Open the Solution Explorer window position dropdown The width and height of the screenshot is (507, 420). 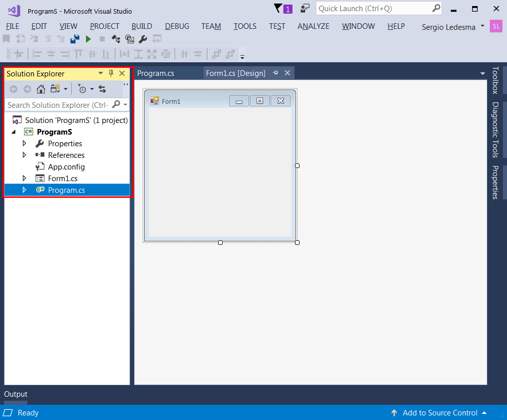point(101,73)
